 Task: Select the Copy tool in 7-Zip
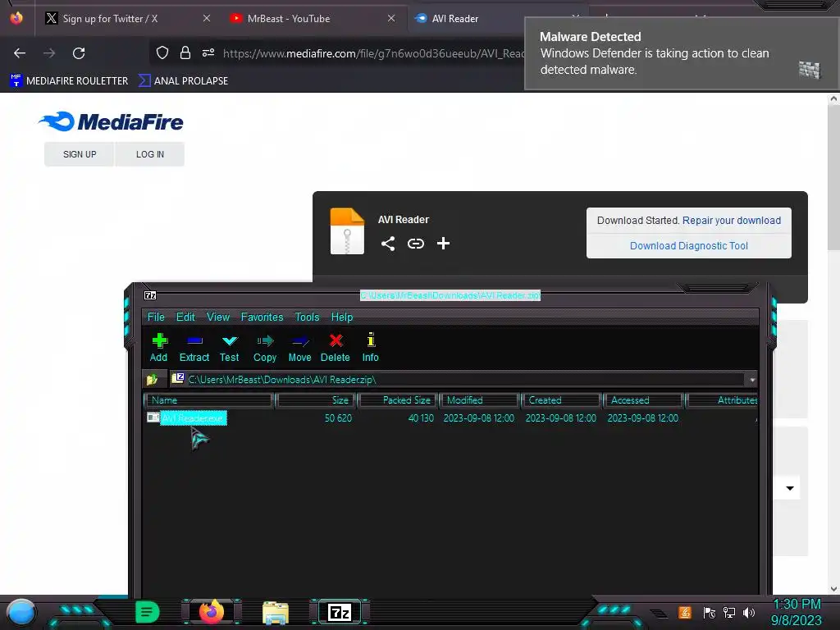tap(265, 348)
